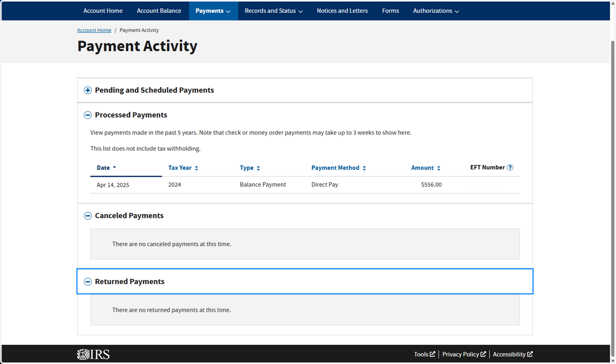Image resolution: width=616 pixels, height=364 pixels.
Task: Click the minus icon beside Processed Payments
Action: (88, 115)
